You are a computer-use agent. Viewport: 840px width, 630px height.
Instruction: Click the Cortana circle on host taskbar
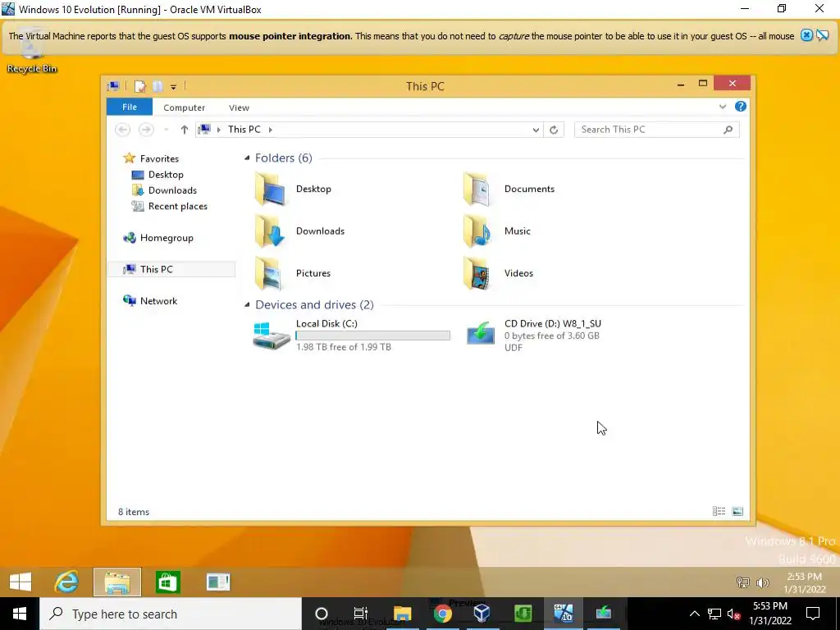coord(321,614)
